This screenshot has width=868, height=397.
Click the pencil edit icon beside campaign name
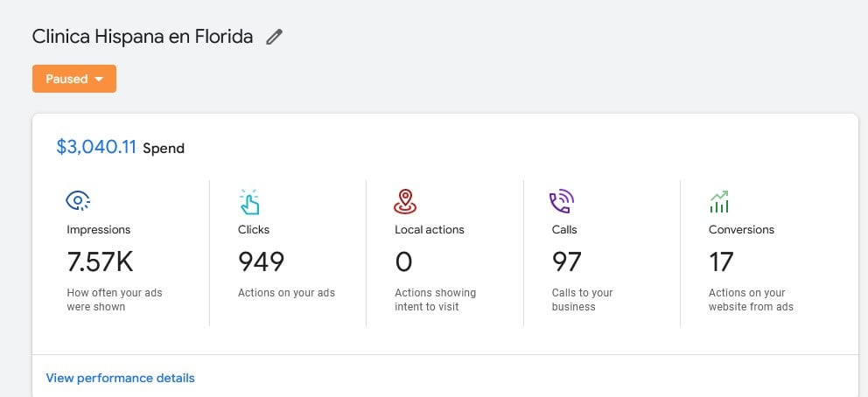[275, 37]
